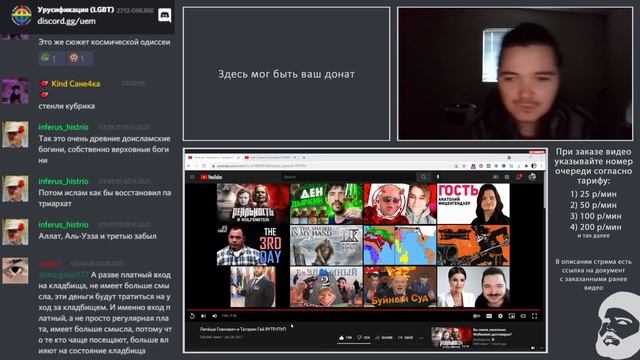Screen dimensions: 640x360
Task: Open the YouTube apps grid icon
Action: [507, 177]
